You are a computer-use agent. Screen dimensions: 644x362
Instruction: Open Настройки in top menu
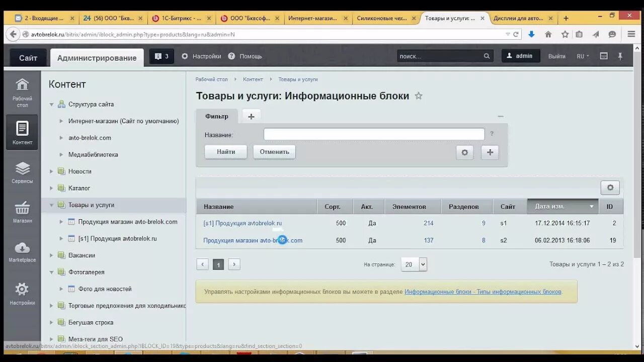201,56
